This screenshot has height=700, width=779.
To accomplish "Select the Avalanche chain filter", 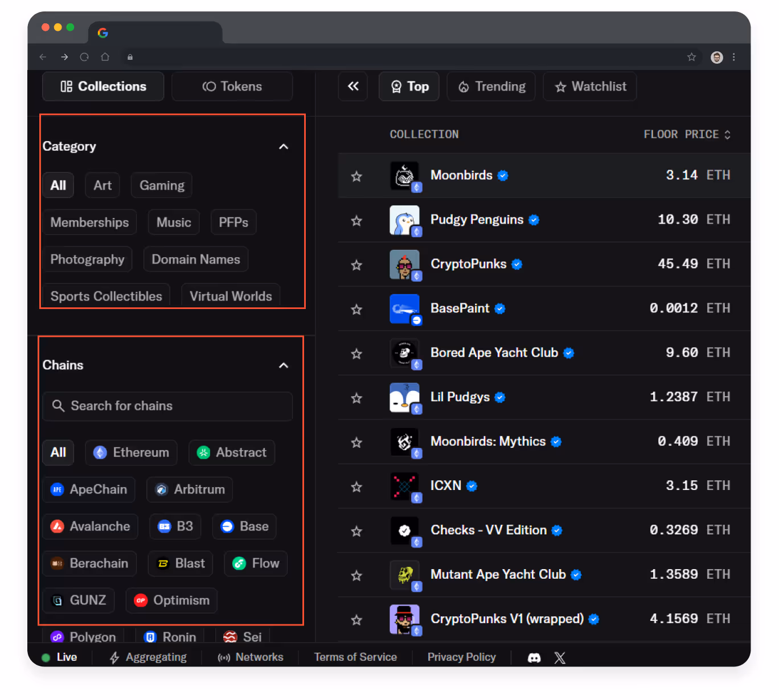I will 90,526.
